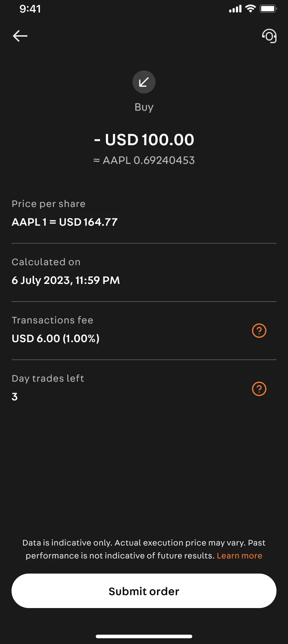
Task: Tap the AAPL 1 = USD 164.77 value
Action: [x=65, y=222]
